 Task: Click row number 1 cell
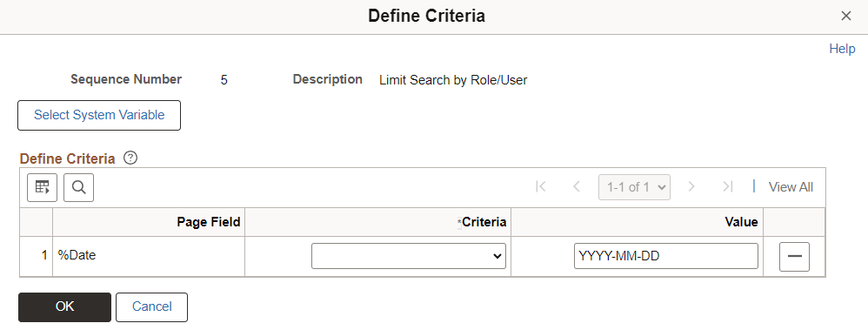[x=36, y=256]
